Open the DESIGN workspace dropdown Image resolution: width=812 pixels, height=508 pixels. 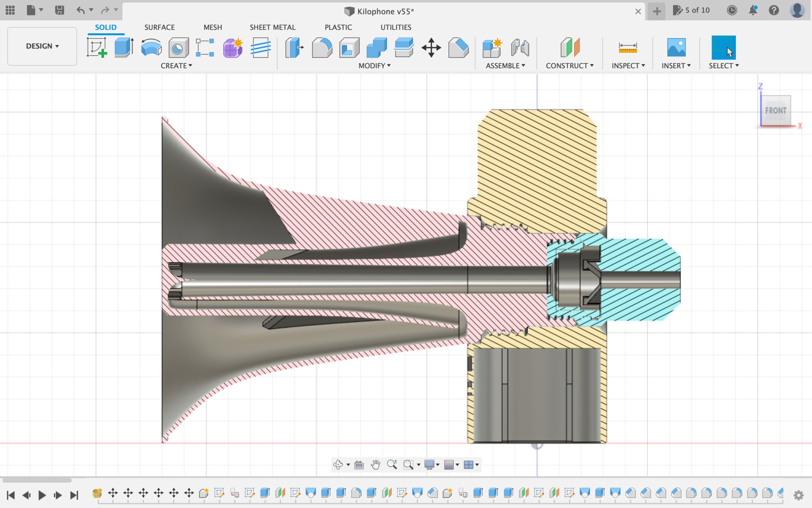click(x=42, y=46)
